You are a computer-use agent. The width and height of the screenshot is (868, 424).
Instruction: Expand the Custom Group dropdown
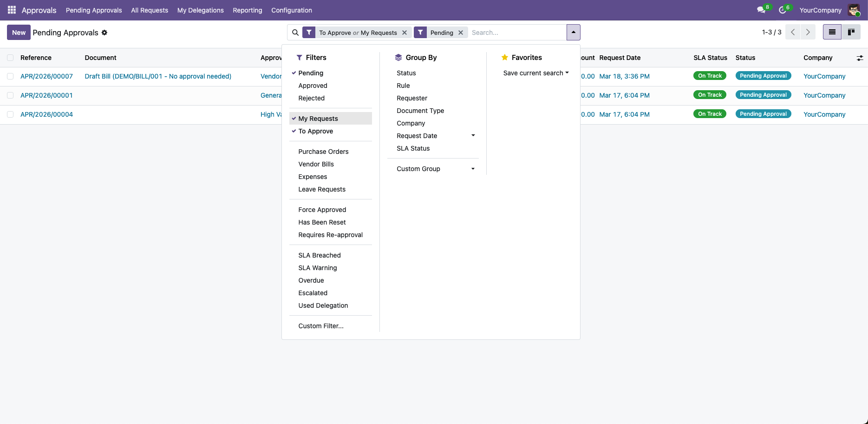tap(473, 169)
